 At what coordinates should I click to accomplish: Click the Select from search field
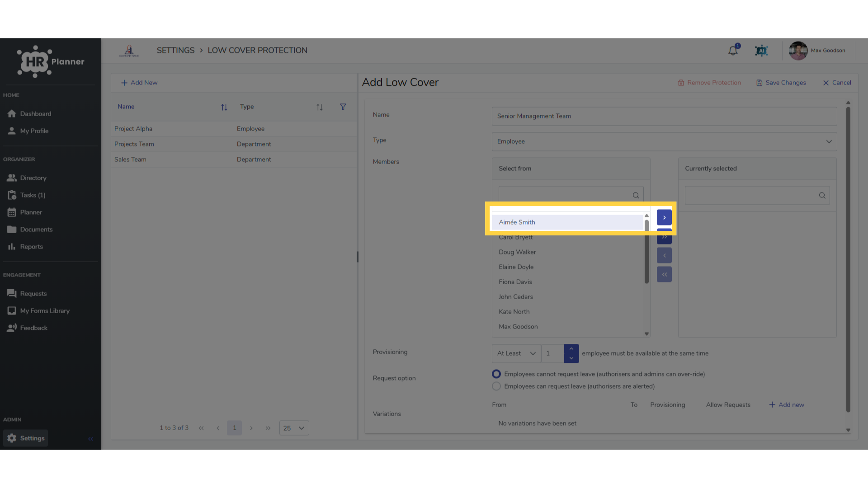tap(571, 195)
